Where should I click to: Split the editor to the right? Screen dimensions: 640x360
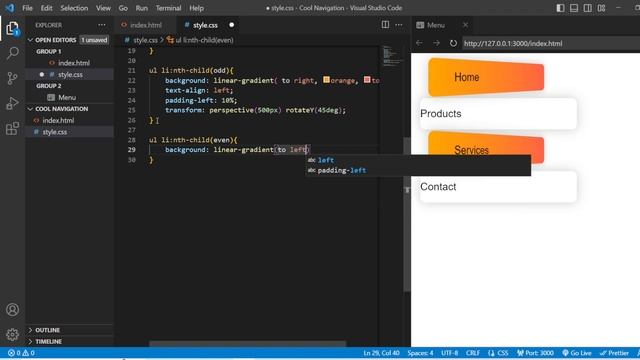pyautogui.click(x=385, y=24)
